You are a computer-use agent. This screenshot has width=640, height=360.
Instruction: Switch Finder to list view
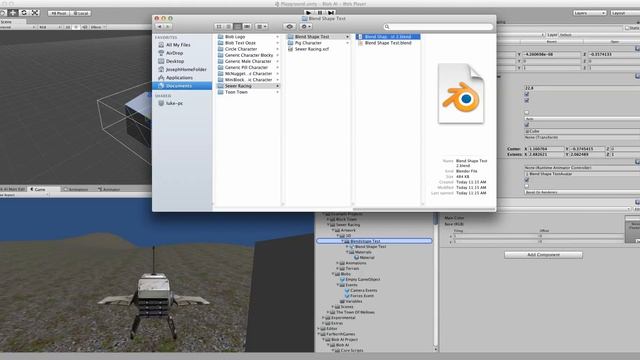229,27
